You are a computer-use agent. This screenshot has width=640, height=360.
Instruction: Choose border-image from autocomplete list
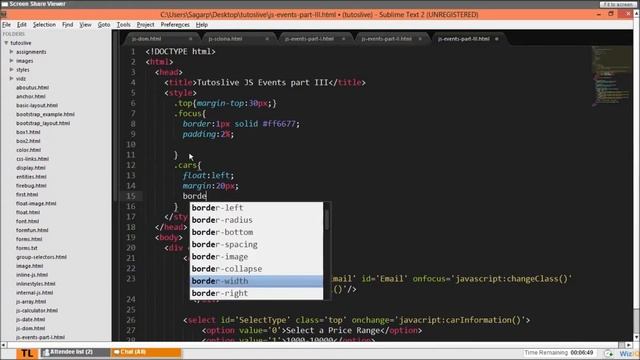point(256,257)
